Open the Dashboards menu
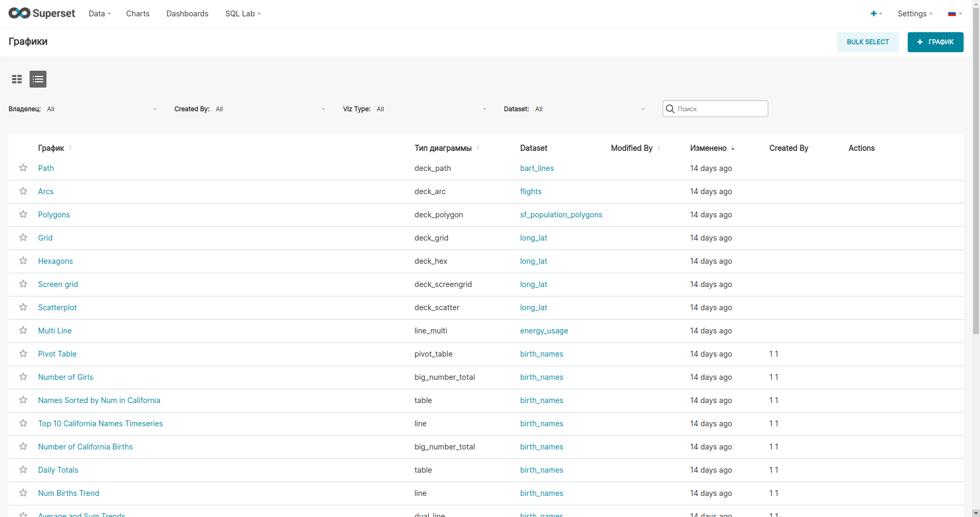 pos(187,13)
